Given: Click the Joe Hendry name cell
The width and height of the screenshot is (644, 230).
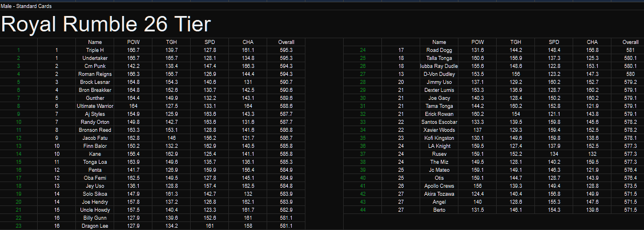Looking at the screenshot, I should click(x=95, y=202).
